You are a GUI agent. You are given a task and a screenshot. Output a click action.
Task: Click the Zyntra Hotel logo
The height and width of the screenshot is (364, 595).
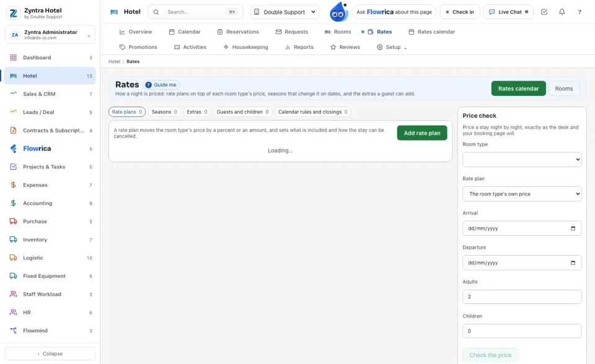(13, 13)
